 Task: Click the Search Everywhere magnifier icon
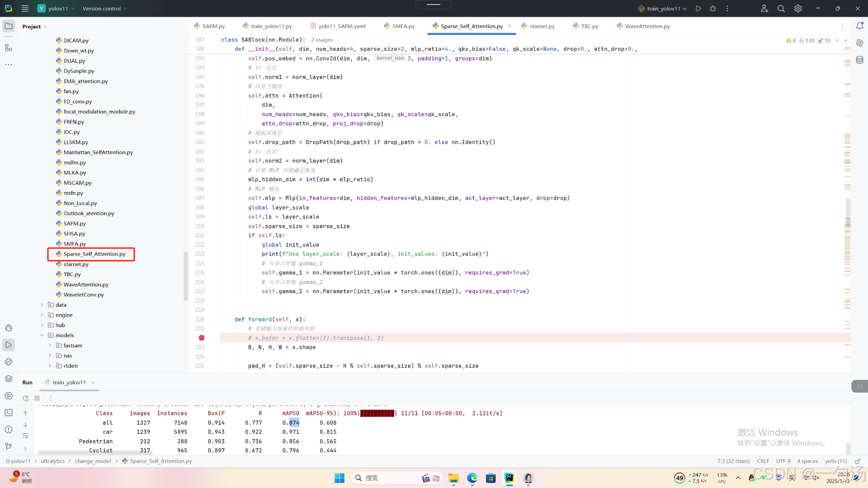tap(781, 9)
